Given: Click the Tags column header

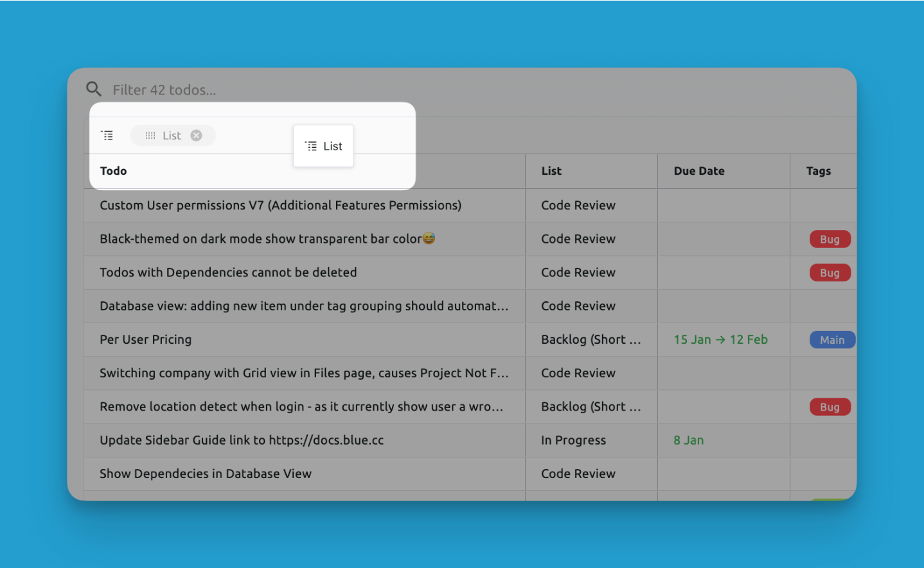Looking at the screenshot, I should point(818,171).
